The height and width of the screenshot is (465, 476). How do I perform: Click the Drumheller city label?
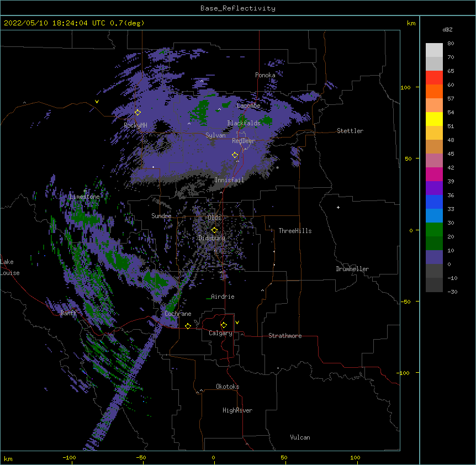point(352,269)
